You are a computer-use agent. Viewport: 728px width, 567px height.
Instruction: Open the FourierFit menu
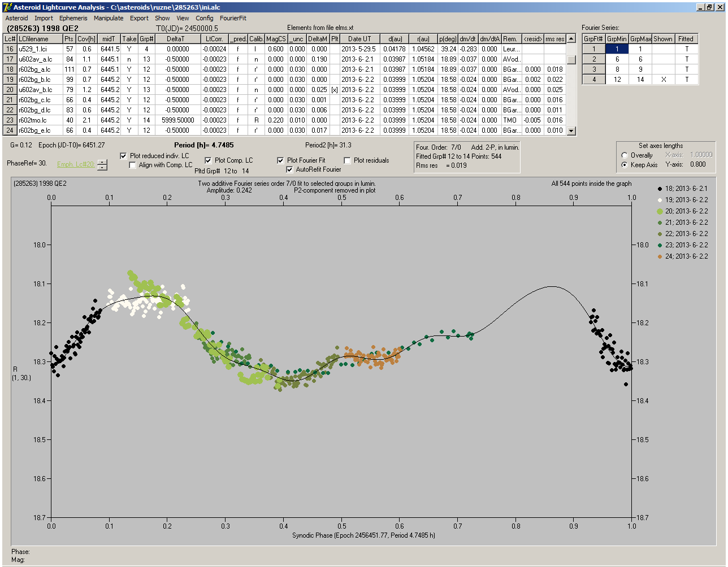[233, 18]
